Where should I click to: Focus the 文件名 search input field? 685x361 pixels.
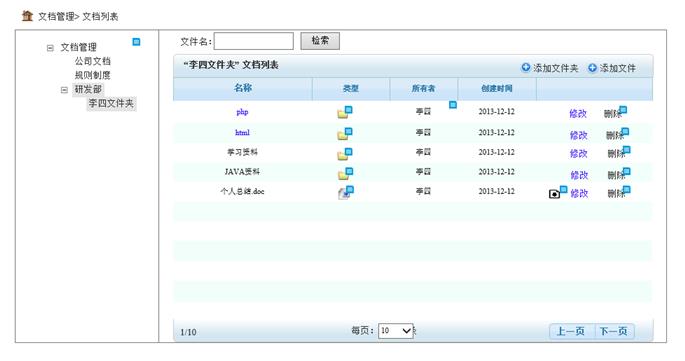point(254,41)
